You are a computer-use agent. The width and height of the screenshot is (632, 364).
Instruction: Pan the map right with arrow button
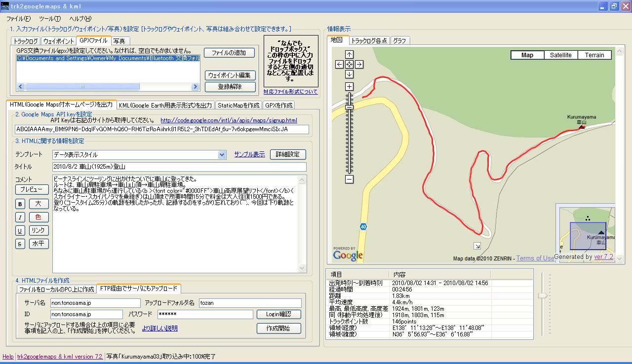(x=359, y=64)
